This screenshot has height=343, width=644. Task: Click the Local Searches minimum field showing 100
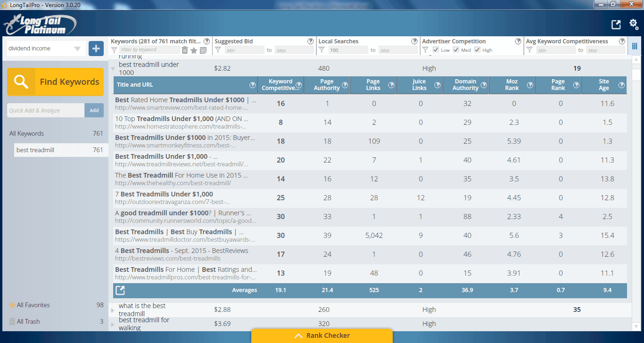click(x=348, y=50)
